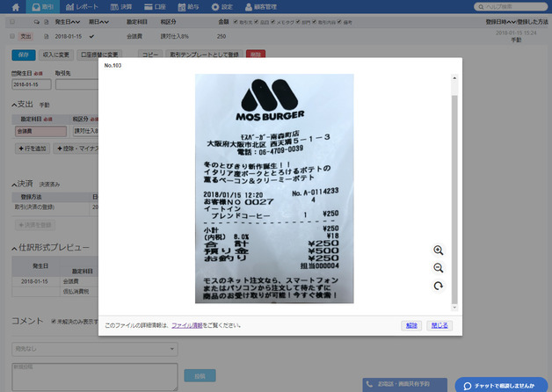This screenshot has width=552, height=392.
Task: Click the 支出 tag in the transaction row
Action: [25, 36]
